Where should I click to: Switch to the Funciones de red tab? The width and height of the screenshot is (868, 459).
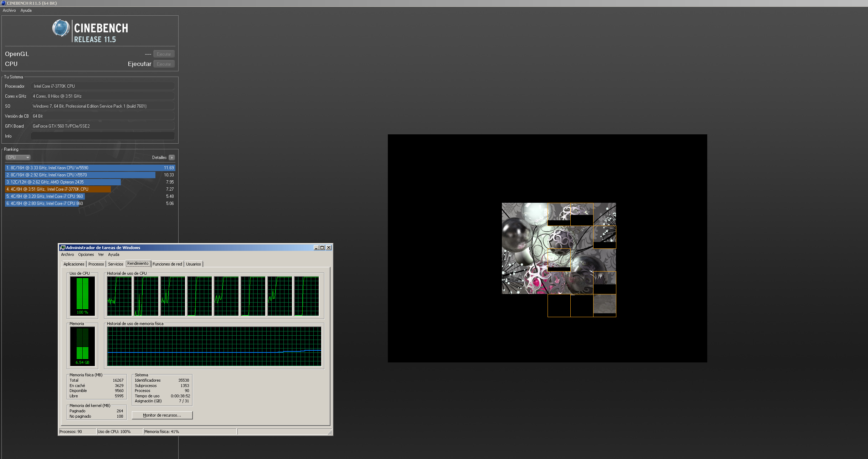coord(167,264)
